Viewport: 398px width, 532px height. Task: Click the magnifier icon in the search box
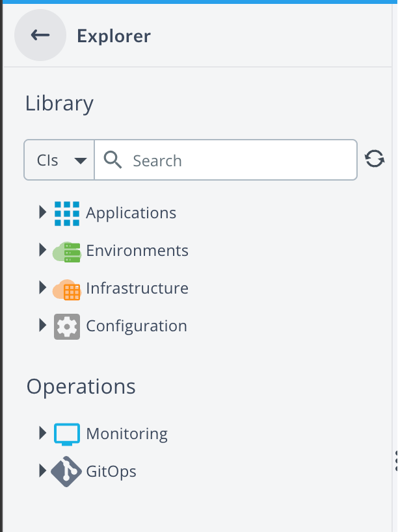(x=113, y=160)
